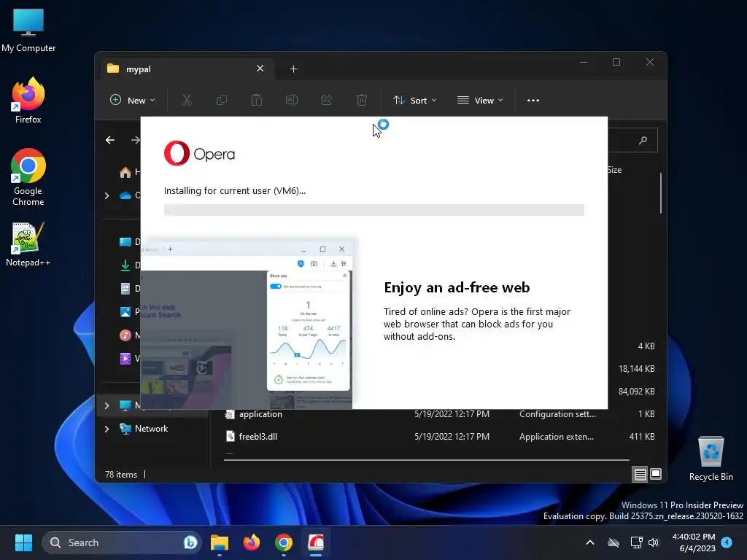Click the Size column header
The image size is (747, 560).
click(614, 169)
